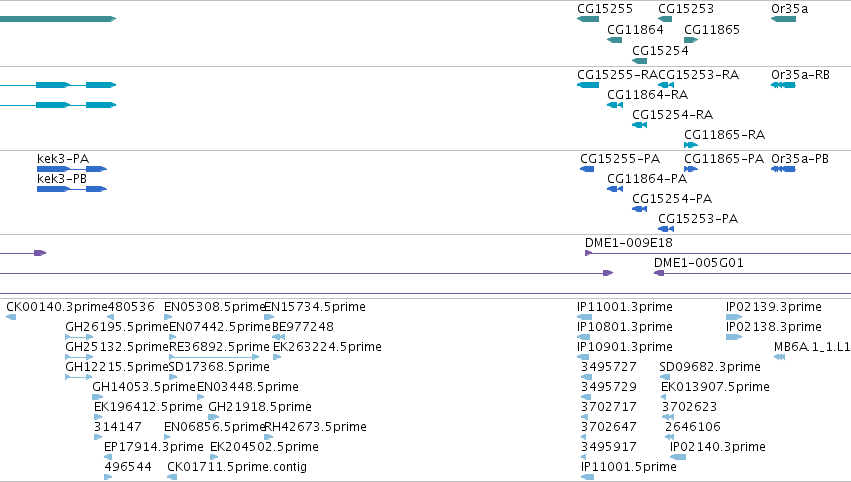Click the IP02139.3prime EST label
The image size is (851, 482).
click(x=774, y=307)
